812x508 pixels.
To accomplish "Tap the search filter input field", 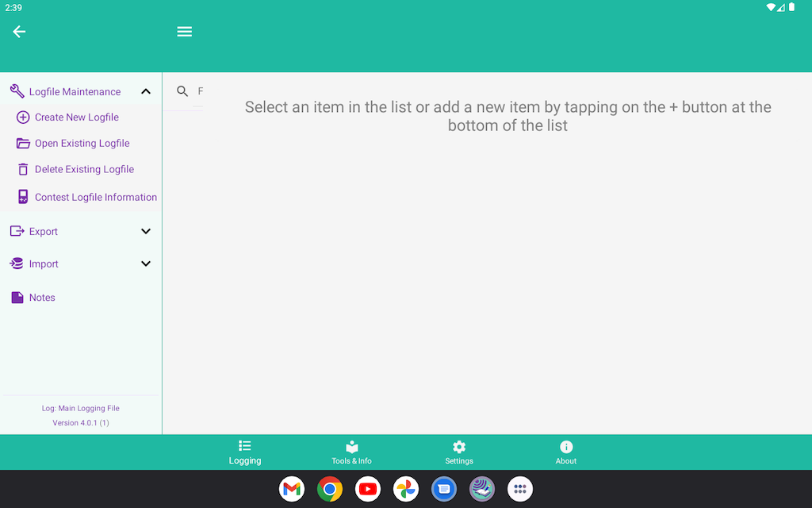I will pyautogui.click(x=200, y=91).
